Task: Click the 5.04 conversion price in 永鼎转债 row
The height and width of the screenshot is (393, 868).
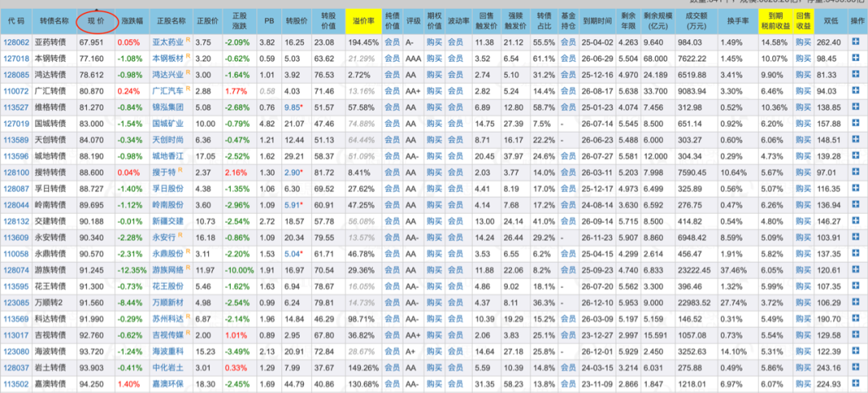Action: [293, 254]
